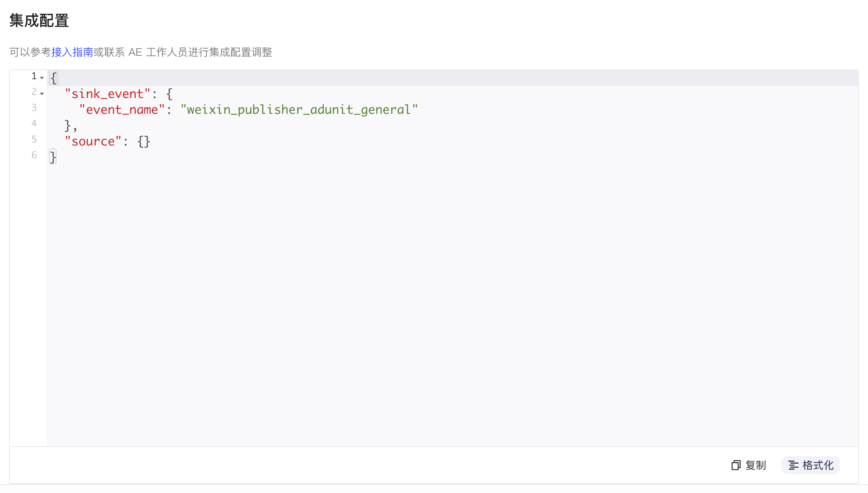Image resolution: width=868 pixels, height=493 pixels.
Task: Click the 集成配置 heading
Action: [x=39, y=20]
